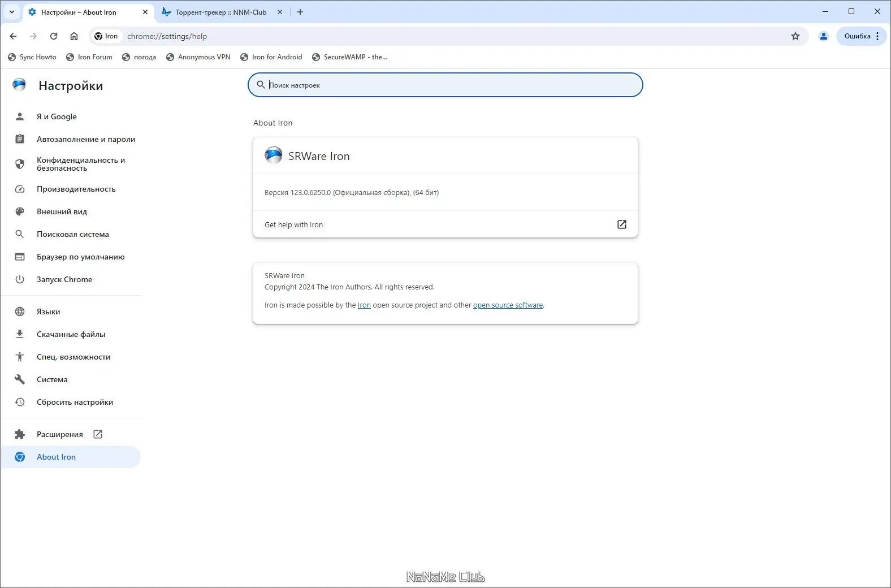Viewport: 891px width, 588px height.
Task: Close the Настройки – About Iron tab
Action: pyautogui.click(x=145, y=12)
